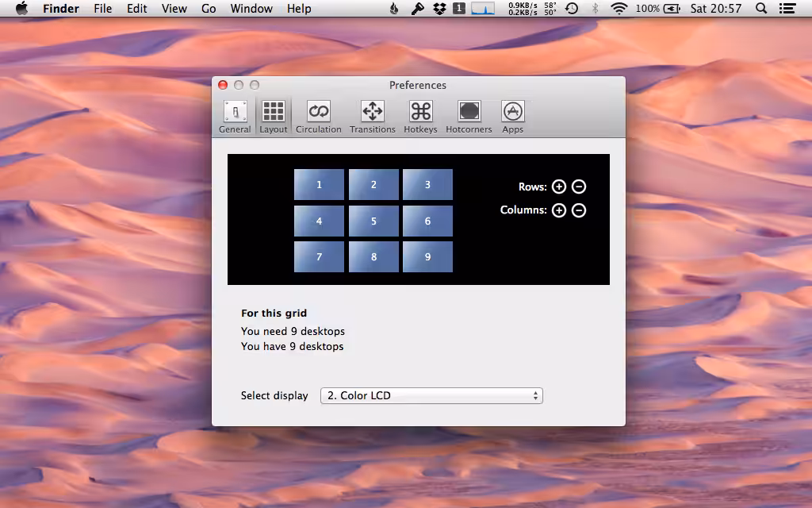Image resolution: width=812 pixels, height=508 pixels.
Task: Open the Hotkeys preferences pane
Action: point(420,117)
